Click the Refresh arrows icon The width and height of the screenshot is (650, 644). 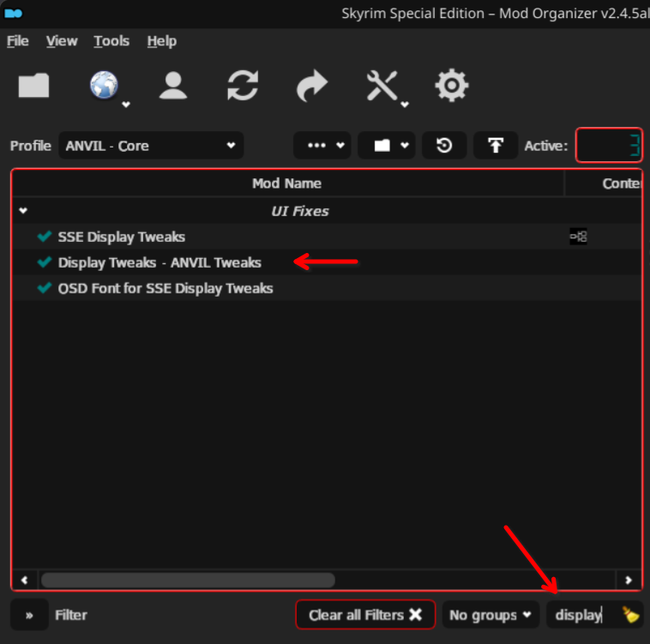243,86
